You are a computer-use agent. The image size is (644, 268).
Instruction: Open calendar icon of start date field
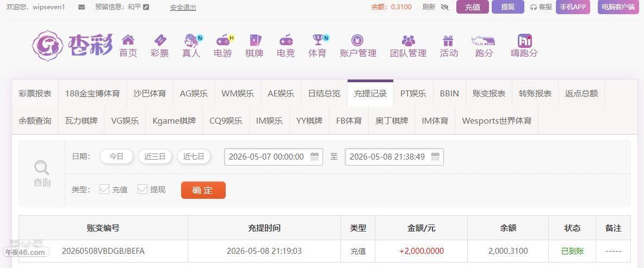(314, 157)
